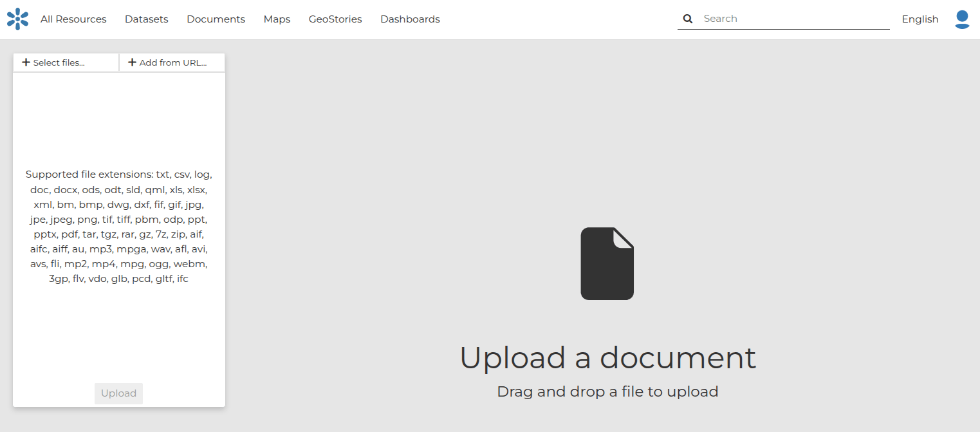Click the Select files button

pyautogui.click(x=66, y=62)
